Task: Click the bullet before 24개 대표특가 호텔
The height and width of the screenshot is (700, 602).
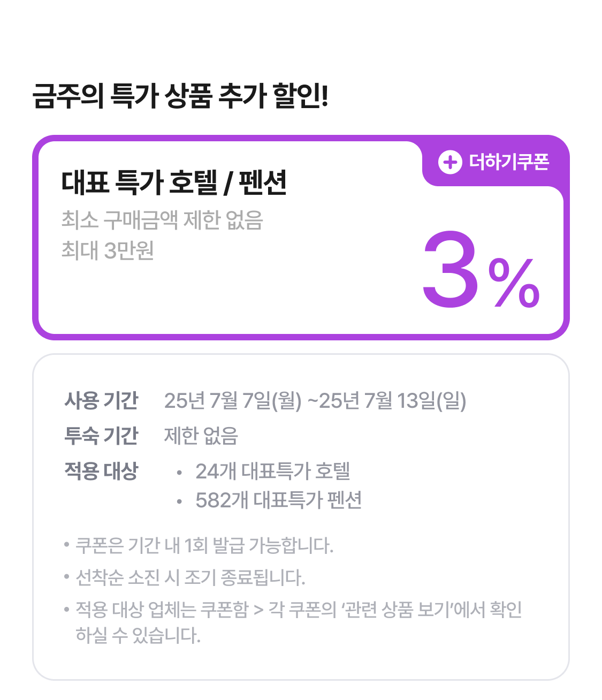Action: click(x=179, y=472)
